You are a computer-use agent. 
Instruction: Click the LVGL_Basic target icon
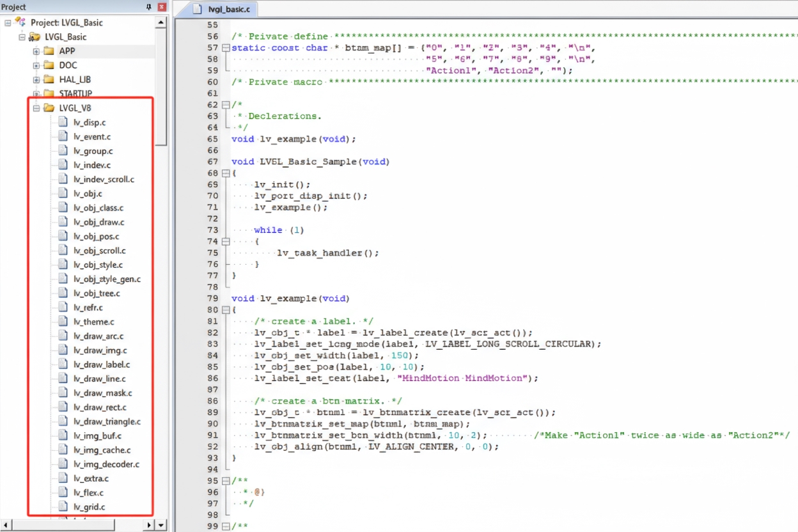coord(35,37)
